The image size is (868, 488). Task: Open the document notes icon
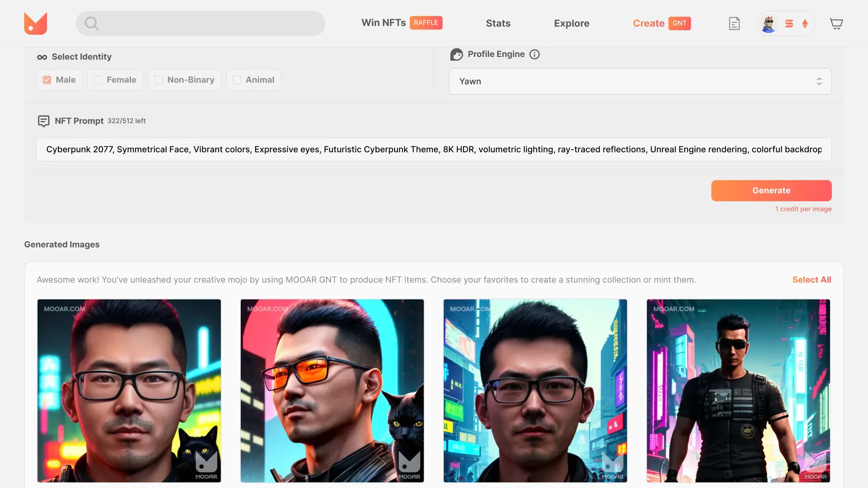(734, 23)
